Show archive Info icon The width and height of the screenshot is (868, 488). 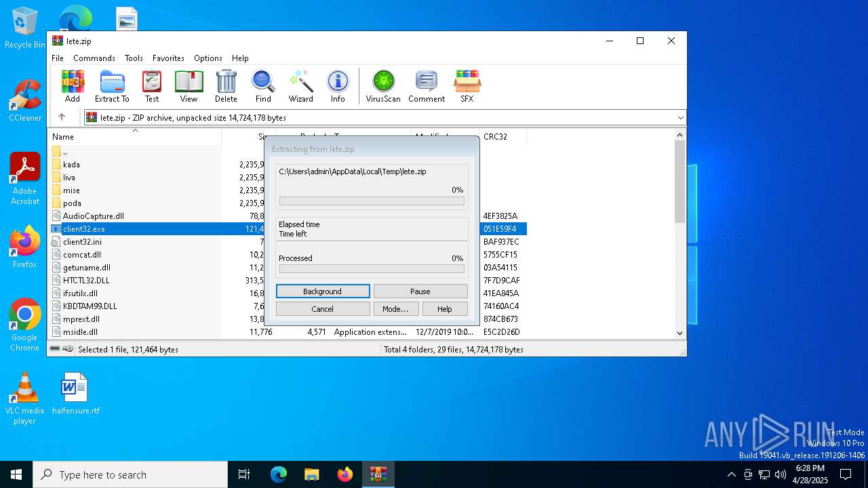[x=338, y=86]
